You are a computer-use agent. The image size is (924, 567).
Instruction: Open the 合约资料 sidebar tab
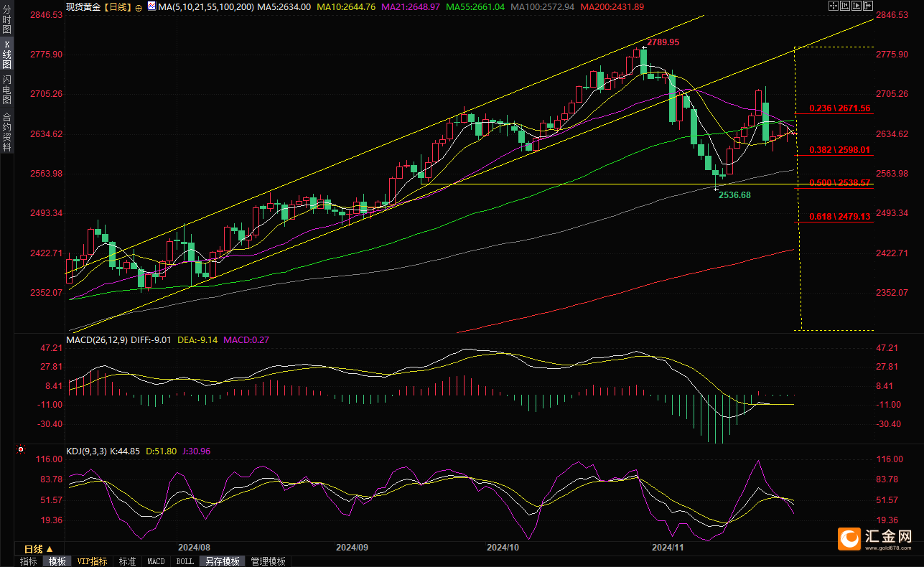[7, 131]
